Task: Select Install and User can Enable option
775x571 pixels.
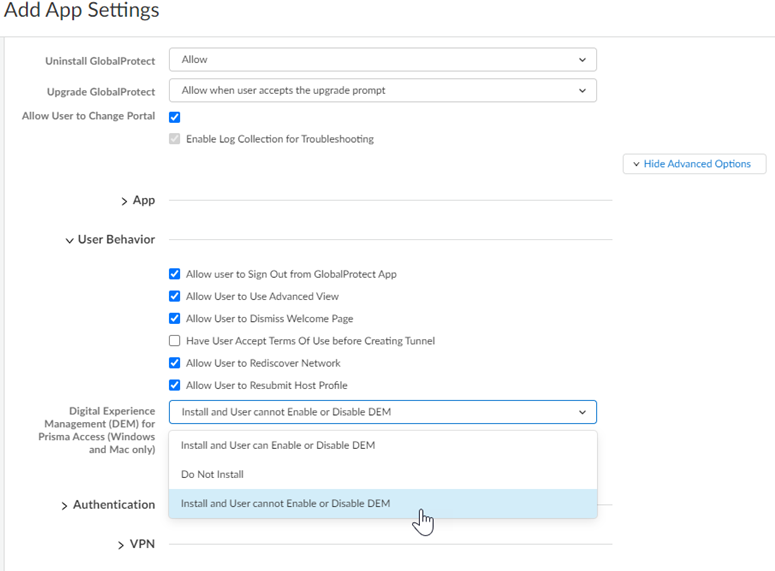Action: tap(278, 445)
